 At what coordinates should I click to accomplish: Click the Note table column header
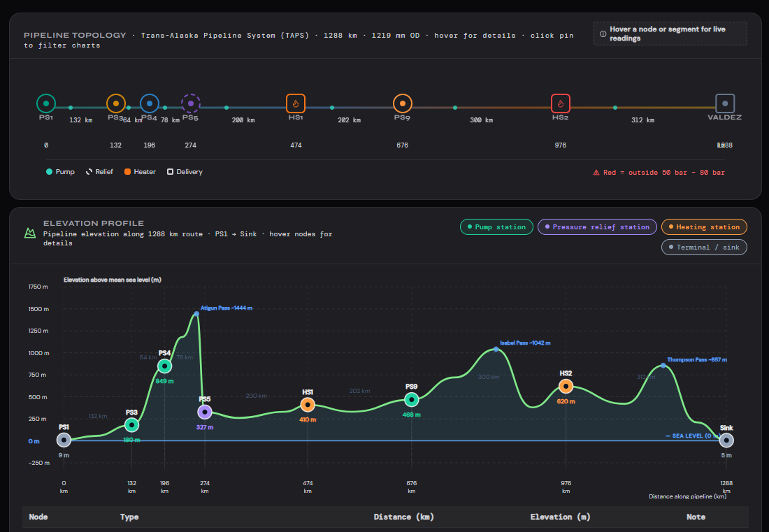[696, 517]
